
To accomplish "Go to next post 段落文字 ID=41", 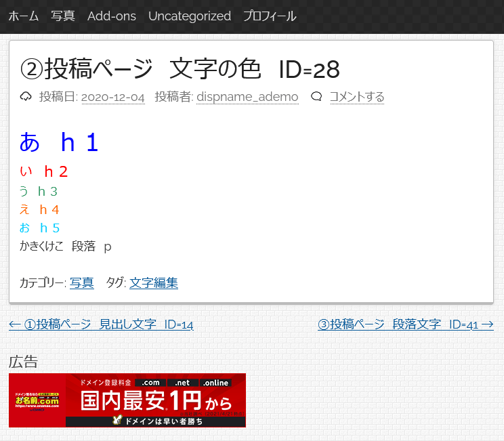I will pos(405,324).
